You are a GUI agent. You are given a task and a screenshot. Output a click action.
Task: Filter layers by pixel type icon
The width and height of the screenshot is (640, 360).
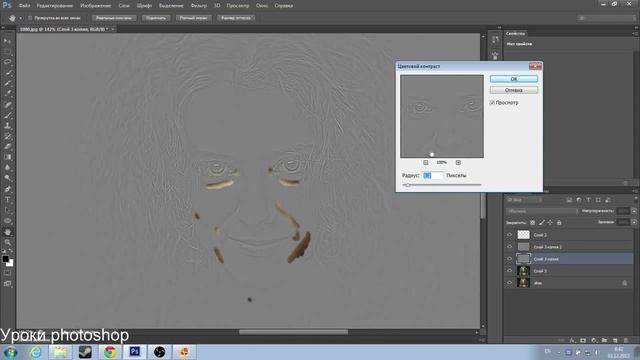[569, 200]
